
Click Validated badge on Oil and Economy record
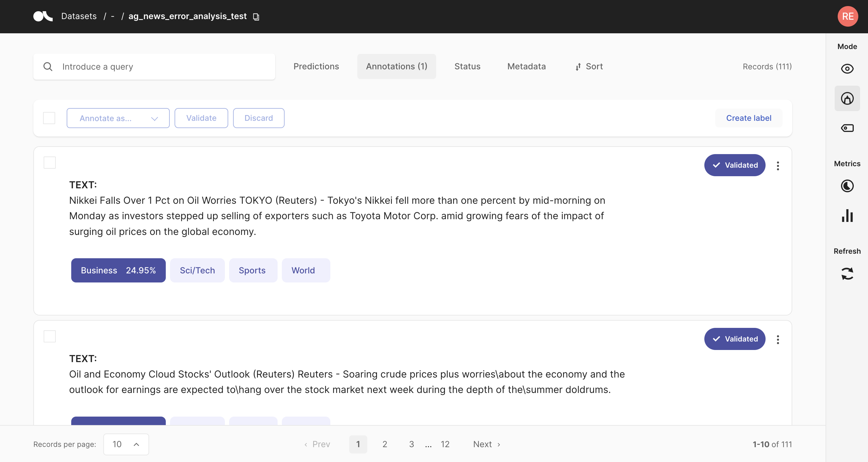pos(735,339)
